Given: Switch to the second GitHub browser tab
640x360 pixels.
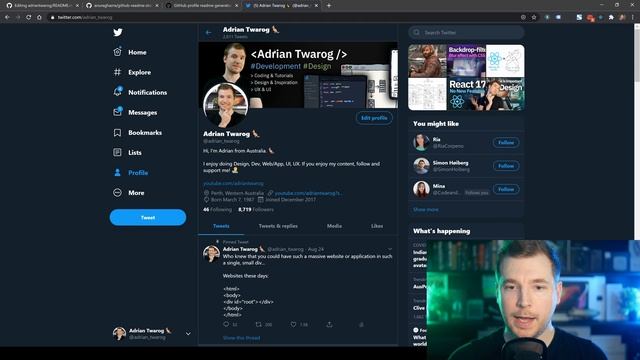Looking at the screenshot, I should pyautogui.click(x=122, y=6).
